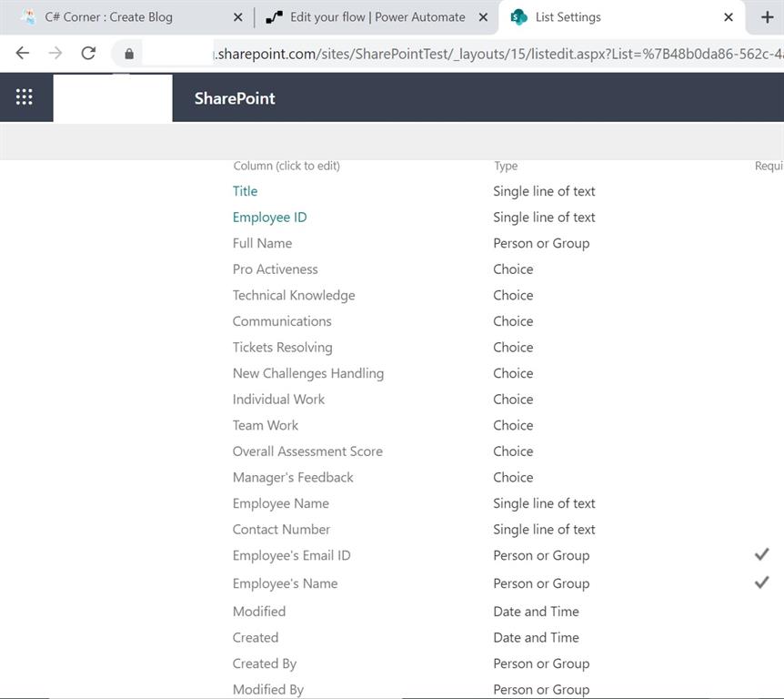This screenshot has width=784, height=699.
Task: Edit the Overall Assessment Score column
Action: [307, 451]
